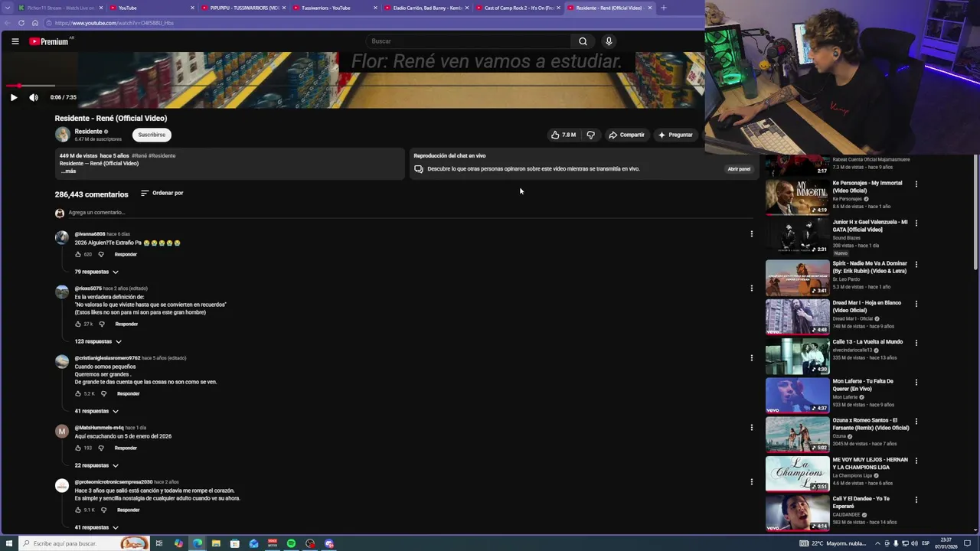This screenshot has width=980, height=551.
Task: Open options for Ke Personajes - My Immortal
Action: click(916, 184)
